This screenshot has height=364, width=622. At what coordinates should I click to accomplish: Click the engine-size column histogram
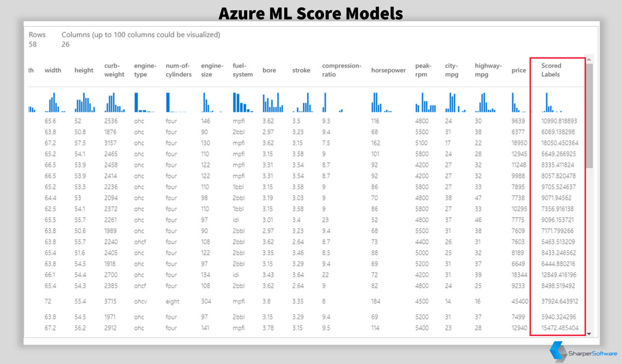pos(211,102)
